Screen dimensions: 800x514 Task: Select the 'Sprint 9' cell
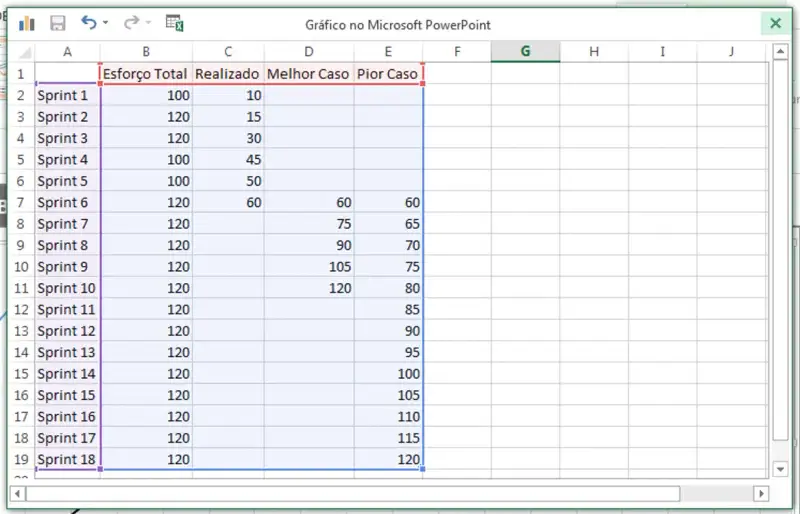67,267
